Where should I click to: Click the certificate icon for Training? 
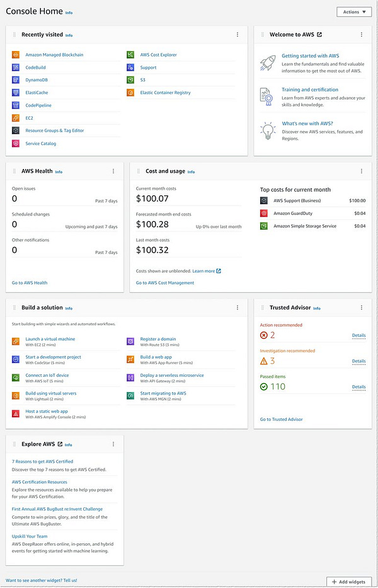(266, 97)
